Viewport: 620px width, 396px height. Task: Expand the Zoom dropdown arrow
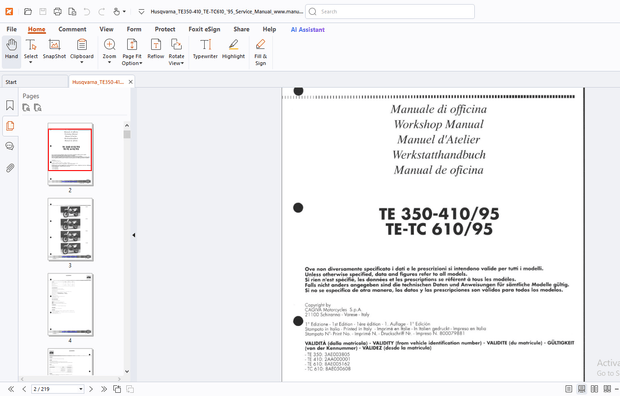click(x=110, y=63)
